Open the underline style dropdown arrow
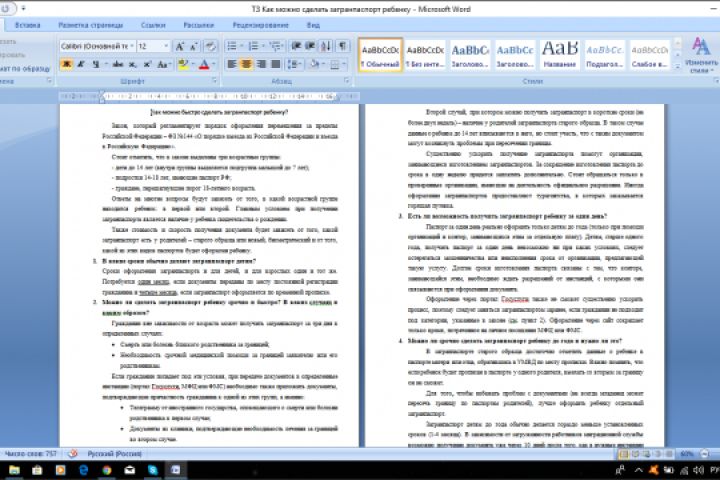 pos(105,64)
